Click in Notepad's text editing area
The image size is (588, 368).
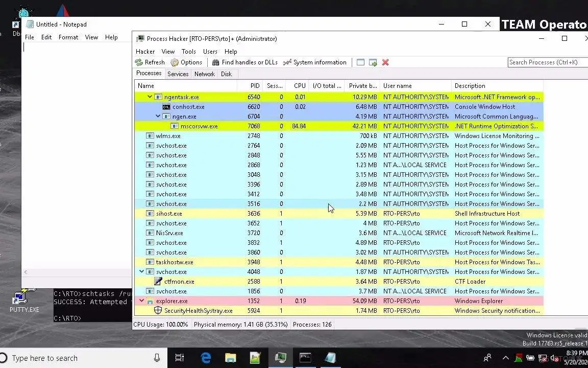[77, 155]
